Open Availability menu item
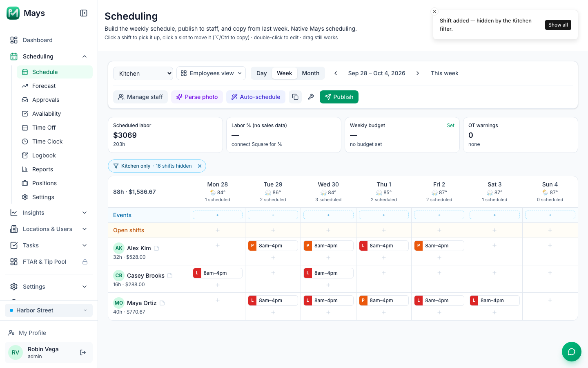Image resolution: width=588 pixels, height=368 pixels. [55, 114]
